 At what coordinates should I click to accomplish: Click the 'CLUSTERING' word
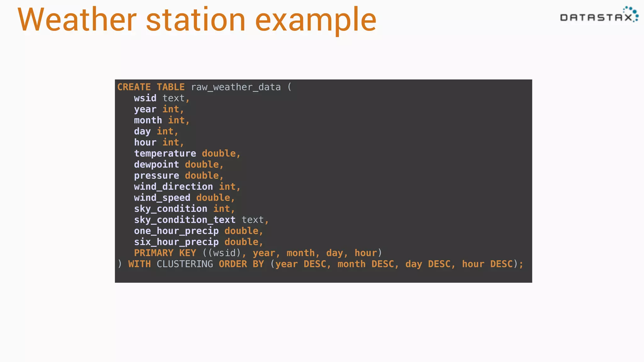[185, 264]
